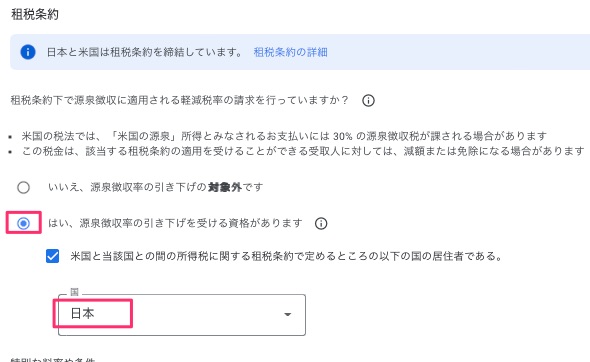This screenshot has height=362, width=590.
Task: Open the 租税条約の詳細 link
Action: pyautogui.click(x=290, y=52)
